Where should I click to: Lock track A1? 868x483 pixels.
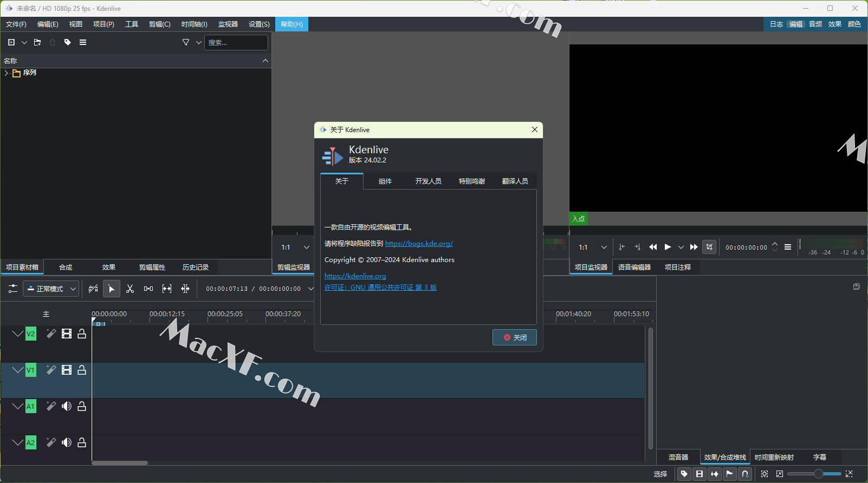coord(82,406)
